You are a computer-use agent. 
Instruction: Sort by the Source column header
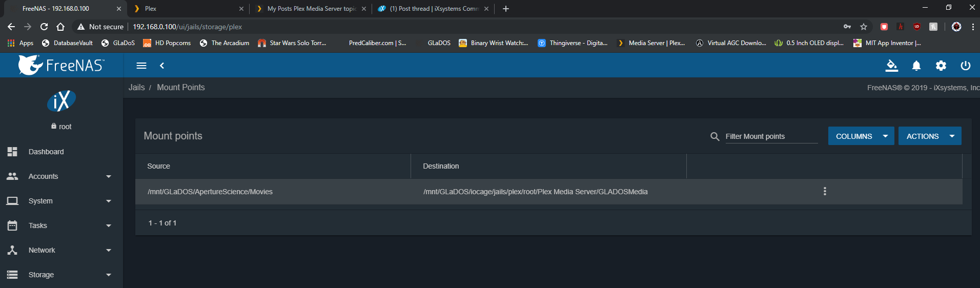click(159, 166)
